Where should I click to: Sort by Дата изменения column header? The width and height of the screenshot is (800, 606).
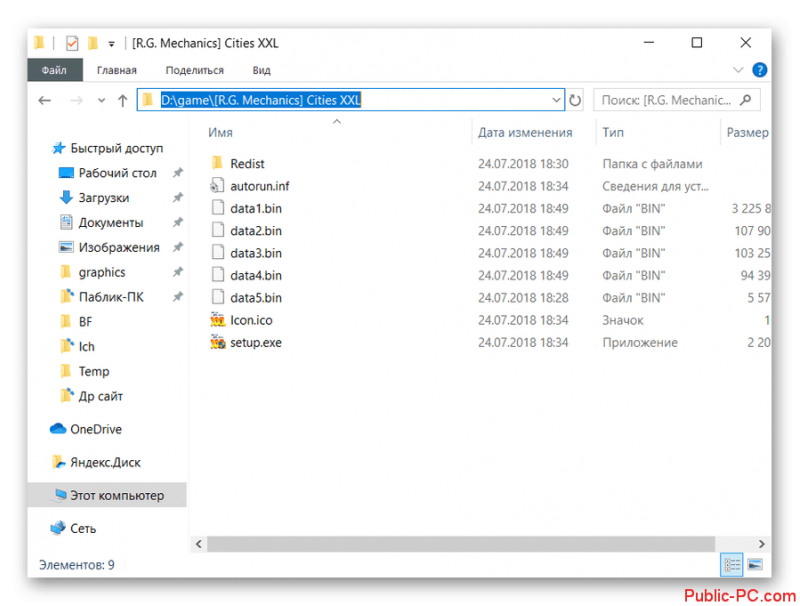tap(525, 133)
